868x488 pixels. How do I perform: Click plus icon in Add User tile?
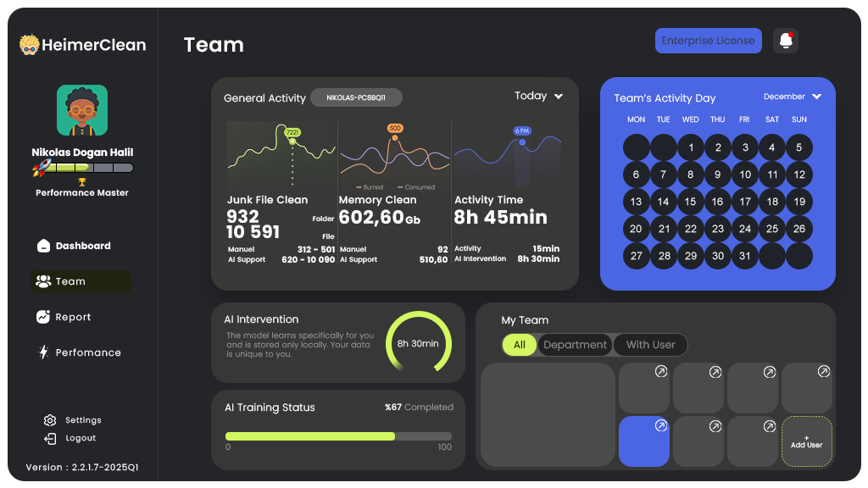[807, 438]
